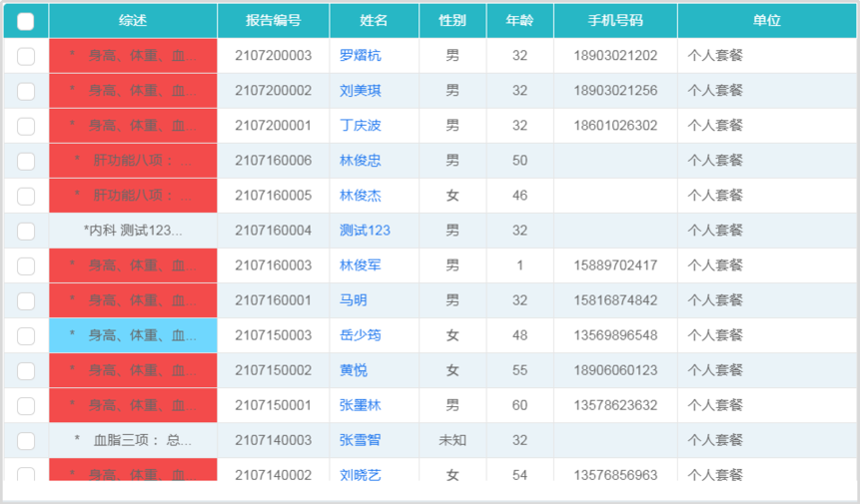Click report number 2107140002

273,475
